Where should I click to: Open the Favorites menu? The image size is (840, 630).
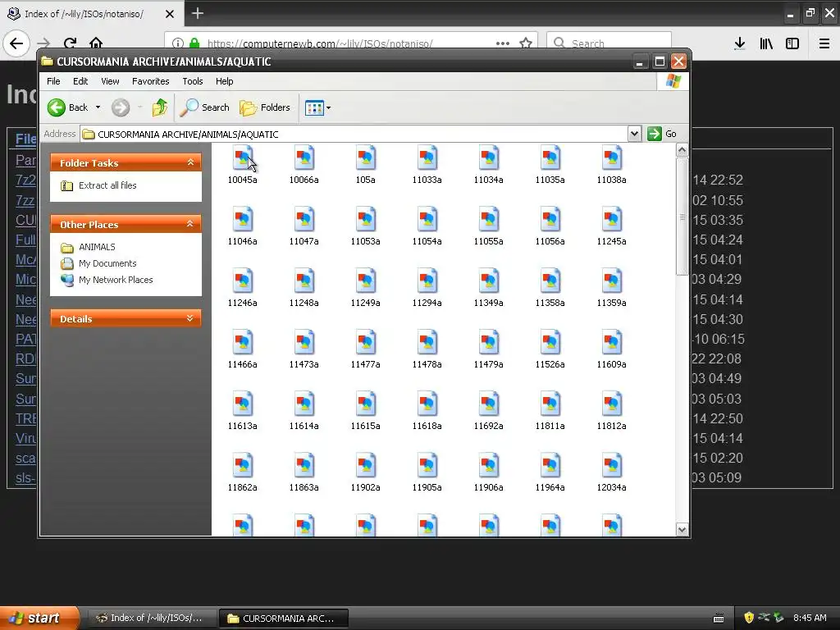click(151, 81)
